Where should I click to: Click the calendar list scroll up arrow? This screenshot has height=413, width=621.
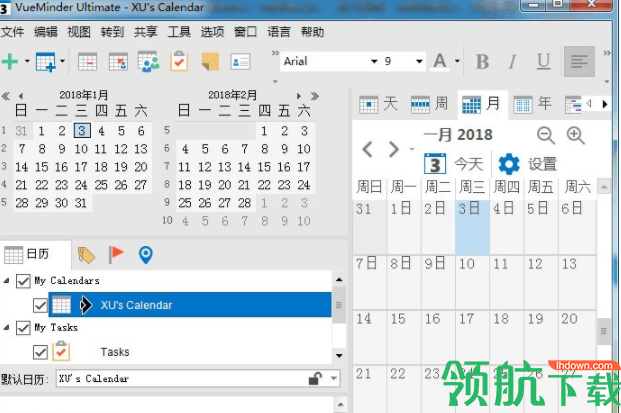click(x=339, y=279)
